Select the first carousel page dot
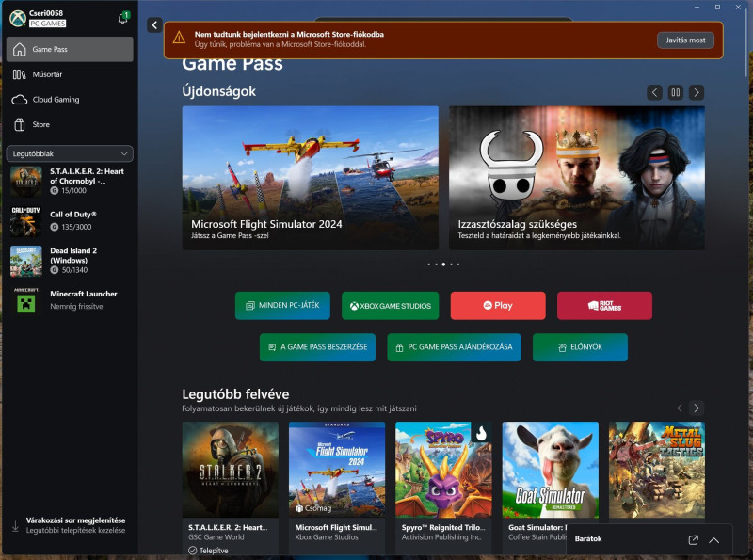The image size is (753, 560). 429,264
